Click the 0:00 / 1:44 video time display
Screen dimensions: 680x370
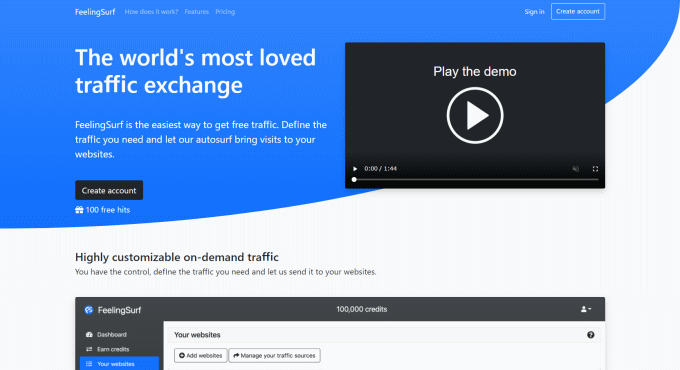380,169
